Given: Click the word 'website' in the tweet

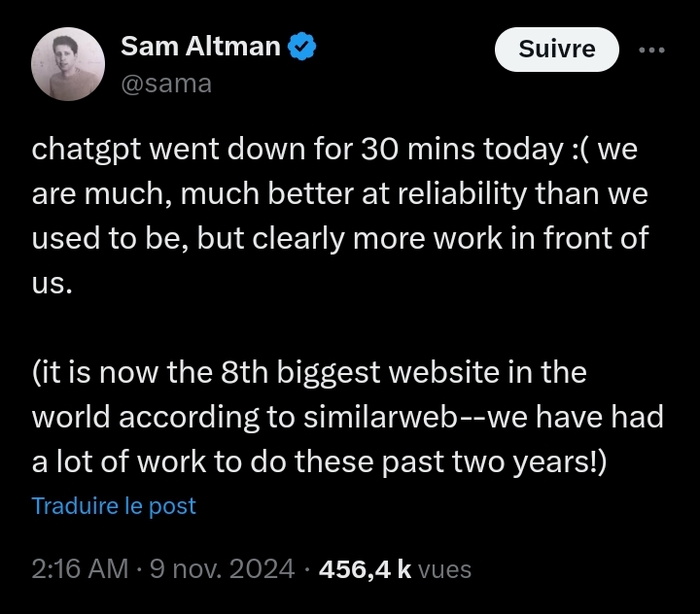Looking at the screenshot, I should [443, 372].
